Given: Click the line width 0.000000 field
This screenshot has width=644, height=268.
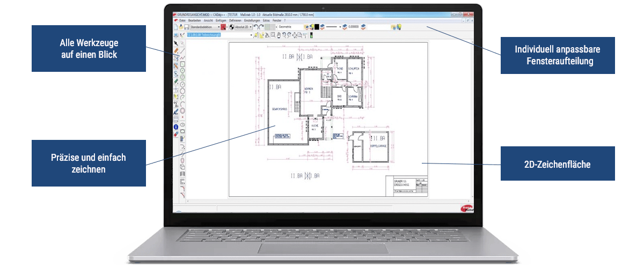Looking at the screenshot, I should (x=354, y=27).
